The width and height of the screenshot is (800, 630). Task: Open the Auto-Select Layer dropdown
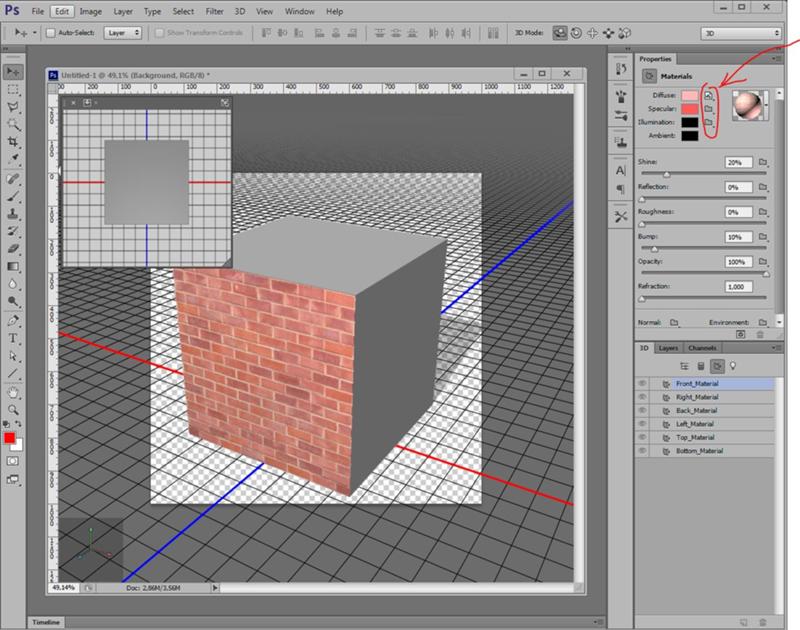[121, 31]
